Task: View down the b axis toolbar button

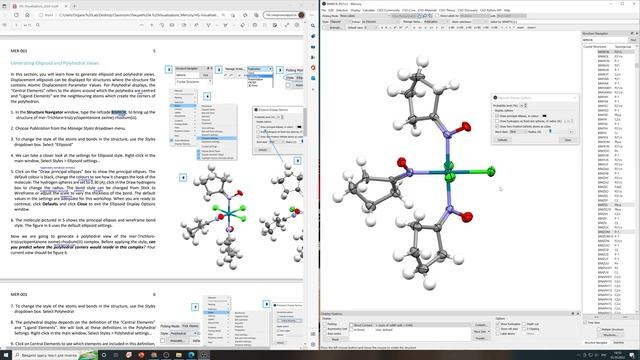Action: pos(386,27)
